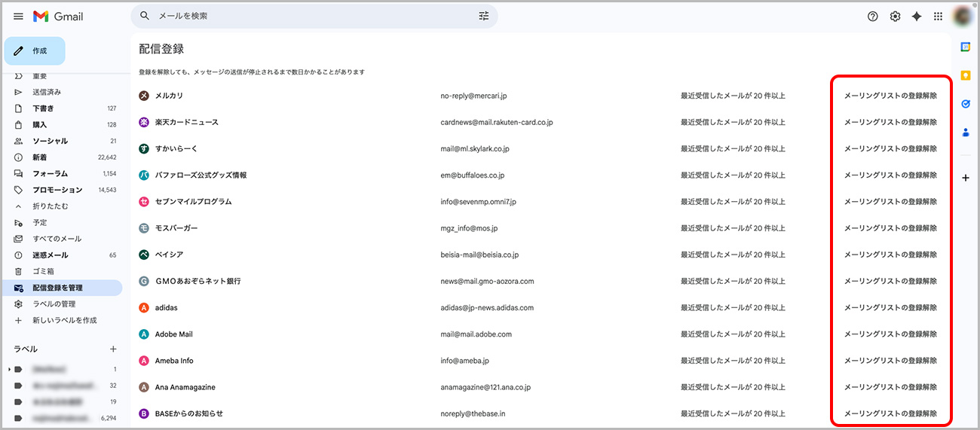The width and height of the screenshot is (980, 430).
Task: Open Google Calendar in side panel
Action: [966, 47]
